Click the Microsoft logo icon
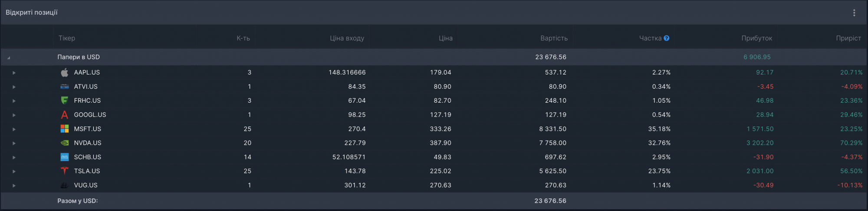868x211 pixels. pos(65,129)
